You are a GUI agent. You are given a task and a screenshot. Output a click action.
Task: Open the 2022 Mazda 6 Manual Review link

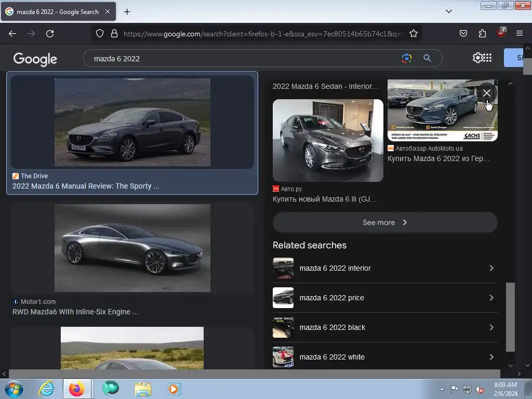86,186
